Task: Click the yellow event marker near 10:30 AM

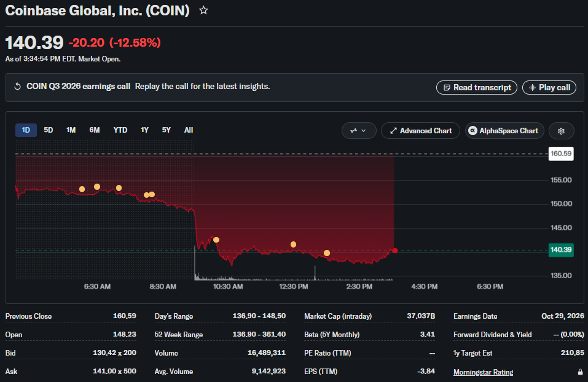Action: [x=216, y=240]
